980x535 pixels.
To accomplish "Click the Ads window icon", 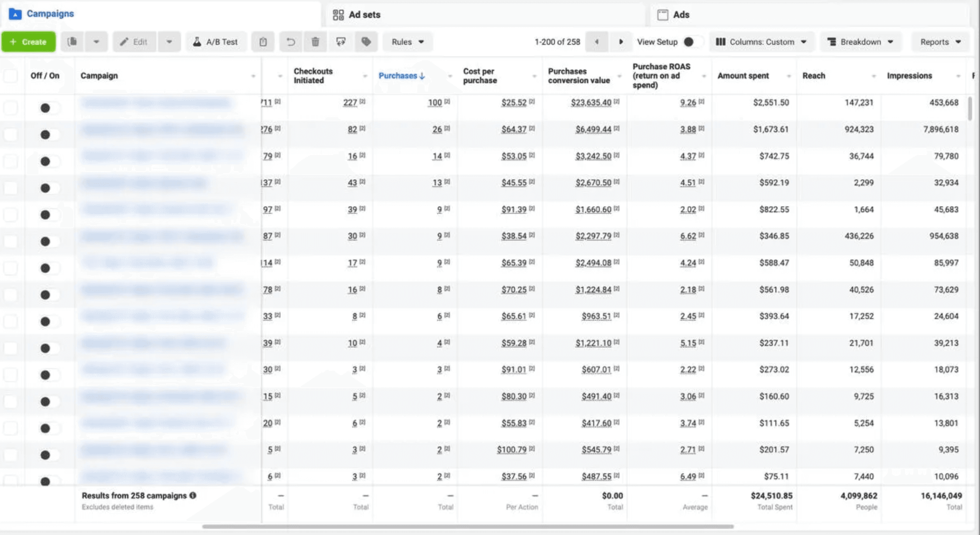I will pyautogui.click(x=663, y=15).
